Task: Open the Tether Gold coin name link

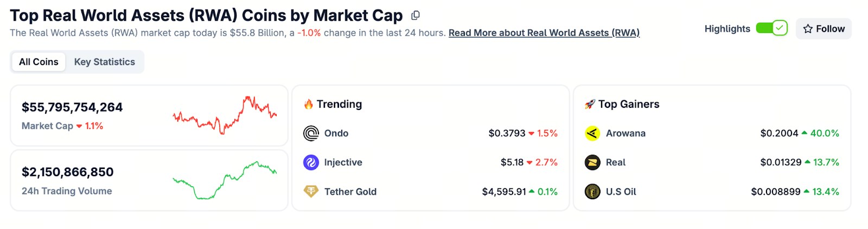Action: point(350,192)
